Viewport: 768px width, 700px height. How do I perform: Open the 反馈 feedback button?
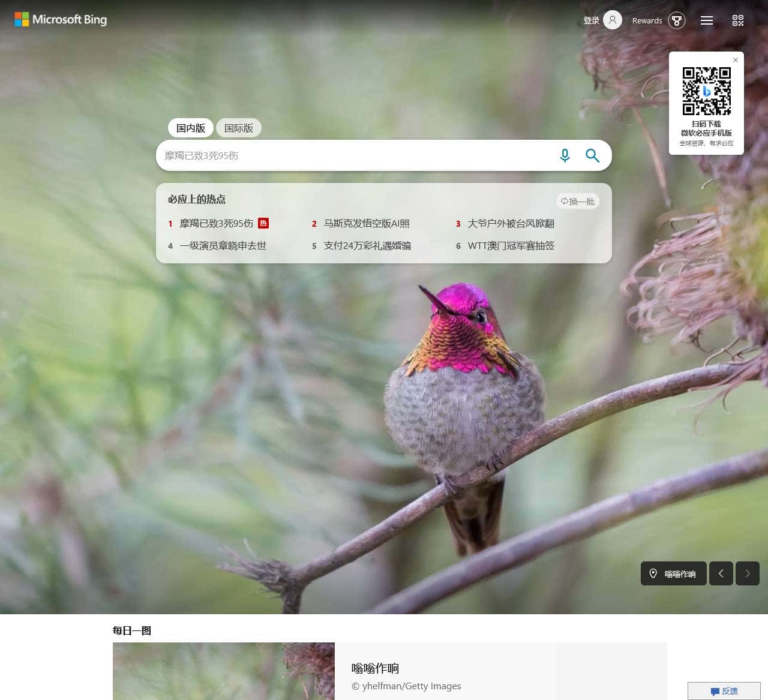724,691
